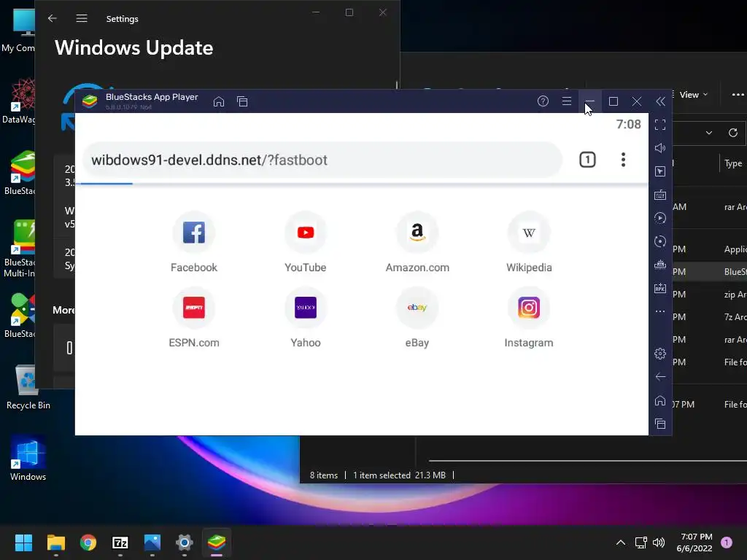Open BlueStacks help question mark
The height and width of the screenshot is (560, 747).
[543, 101]
